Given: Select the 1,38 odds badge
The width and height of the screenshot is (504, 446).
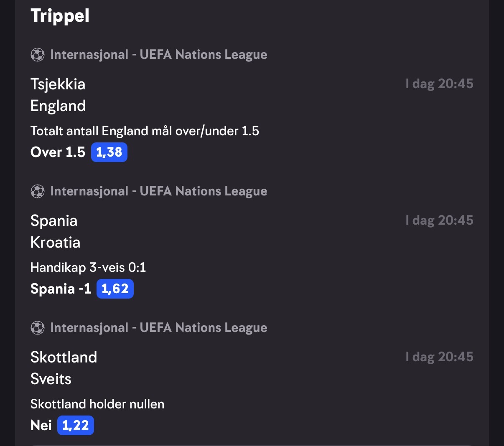Looking at the screenshot, I should click(109, 152).
